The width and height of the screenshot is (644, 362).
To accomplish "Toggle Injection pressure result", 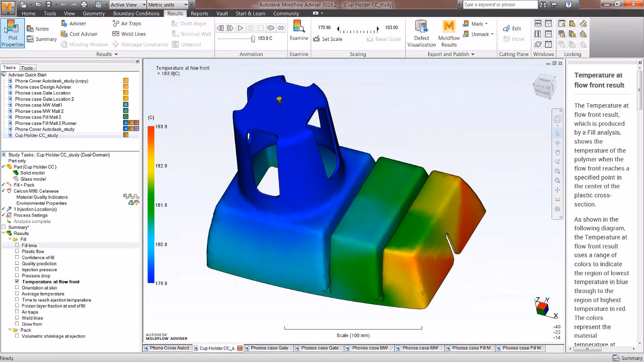I will coord(17,269).
